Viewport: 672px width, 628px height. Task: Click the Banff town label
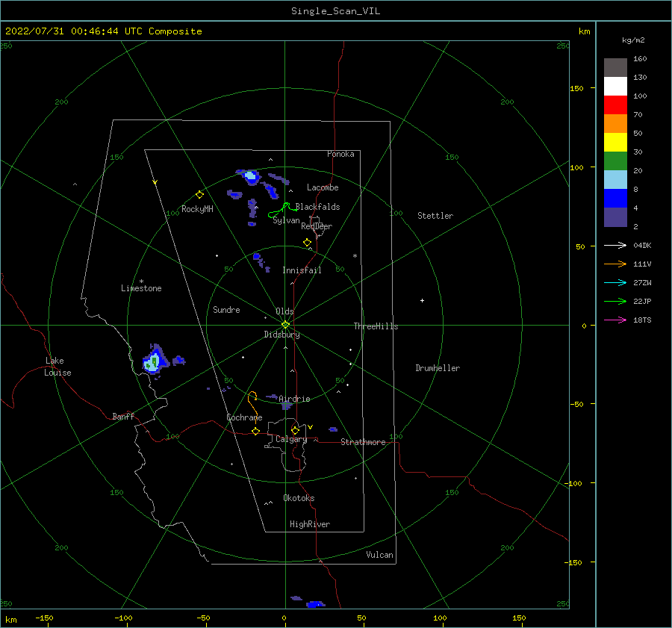[x=123, y=416]
